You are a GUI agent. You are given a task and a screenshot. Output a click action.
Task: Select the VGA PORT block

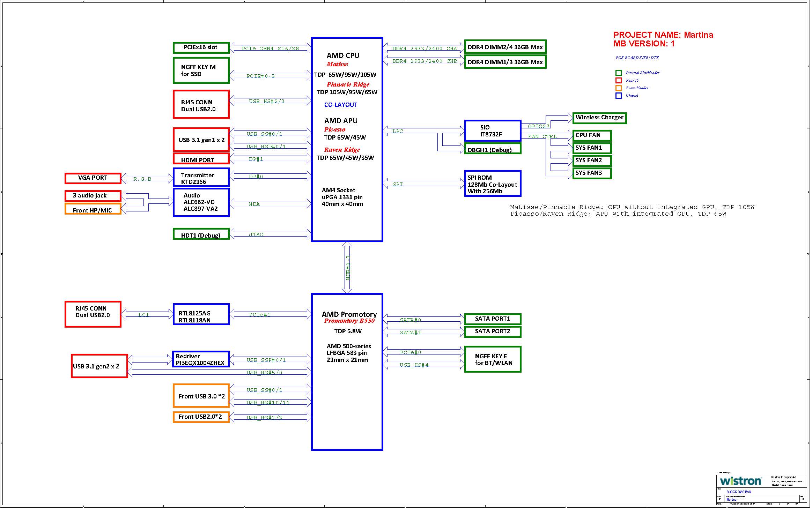[x=93, y=178]
